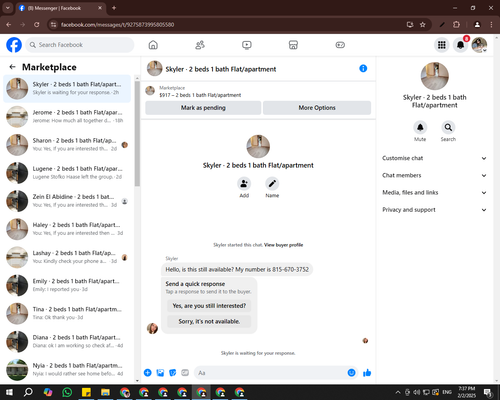
Task: Open the Facebook logo home link
Action: pos(14,45)
